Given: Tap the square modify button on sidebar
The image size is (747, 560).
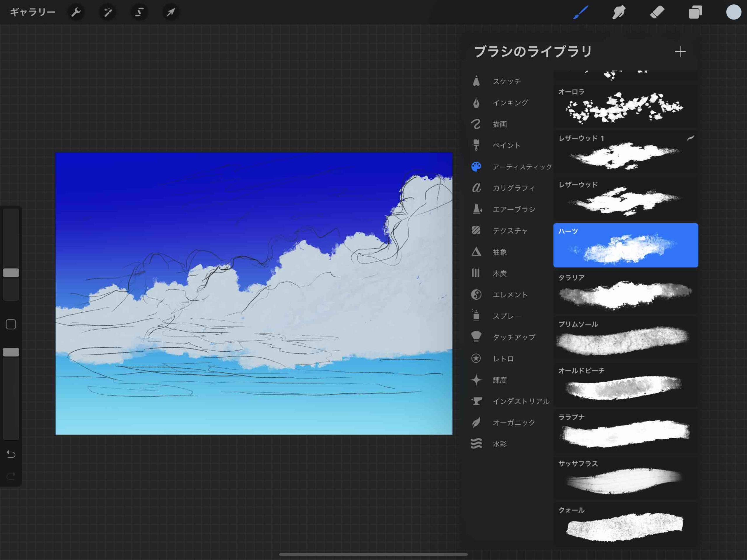Looking at the screenshot, I should 11,324.
